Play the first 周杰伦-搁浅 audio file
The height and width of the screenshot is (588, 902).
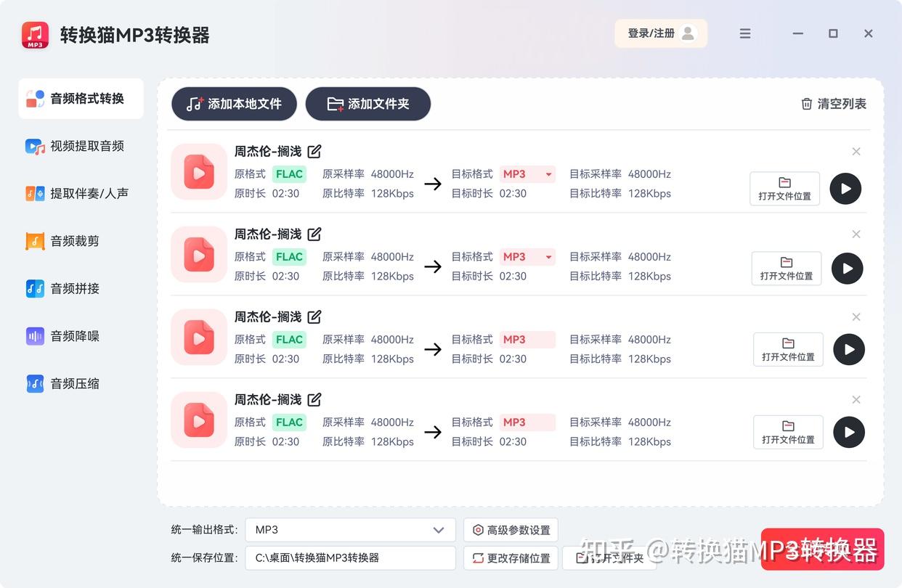coord(845,189)
